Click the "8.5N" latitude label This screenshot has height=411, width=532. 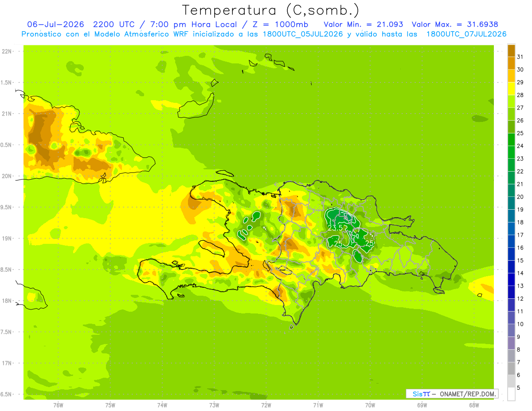click(6, 270)
